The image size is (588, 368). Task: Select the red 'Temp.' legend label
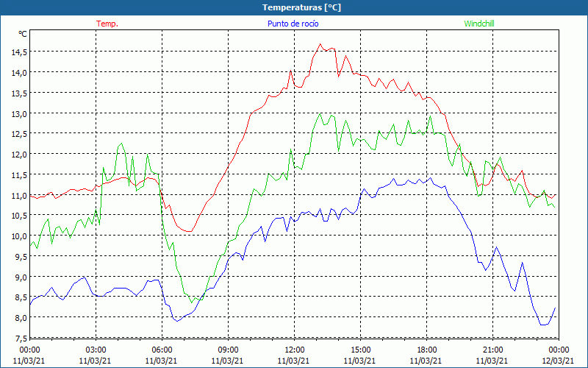(107, 24)
